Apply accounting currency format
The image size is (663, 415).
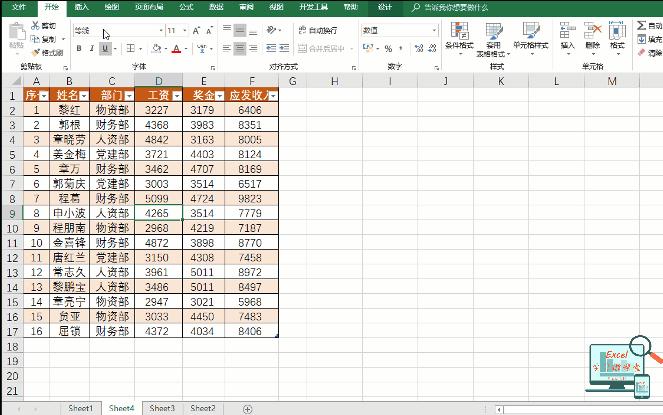[367, 48]
